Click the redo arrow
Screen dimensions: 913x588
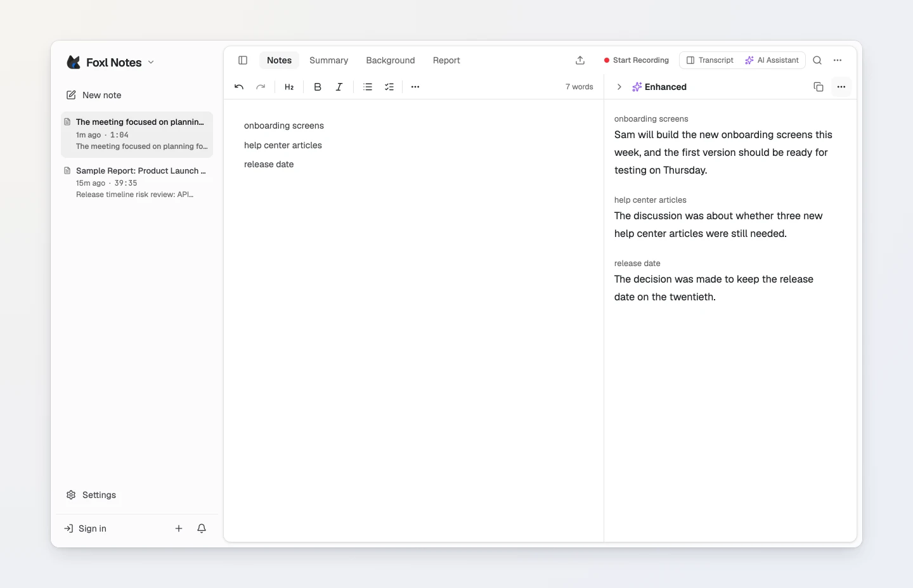(261, 87)
